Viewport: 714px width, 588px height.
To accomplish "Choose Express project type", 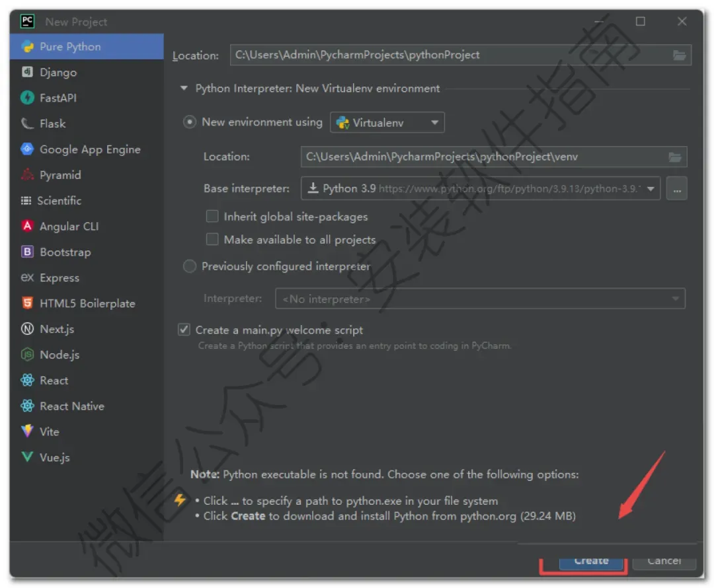I will click(87, 277).
